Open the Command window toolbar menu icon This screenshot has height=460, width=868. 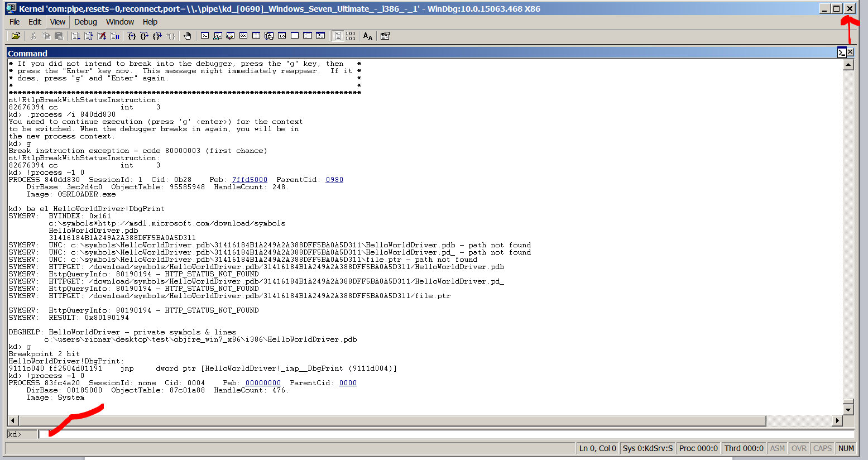842,52
